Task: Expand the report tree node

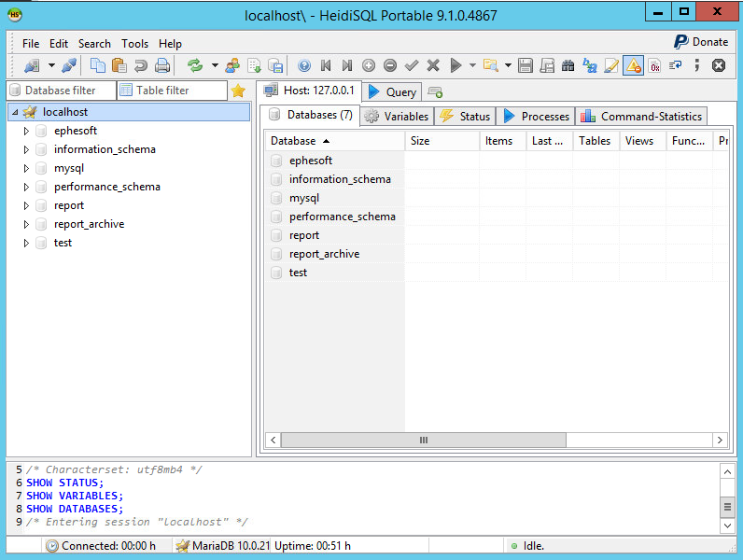Action: click(x=26, y=205)
